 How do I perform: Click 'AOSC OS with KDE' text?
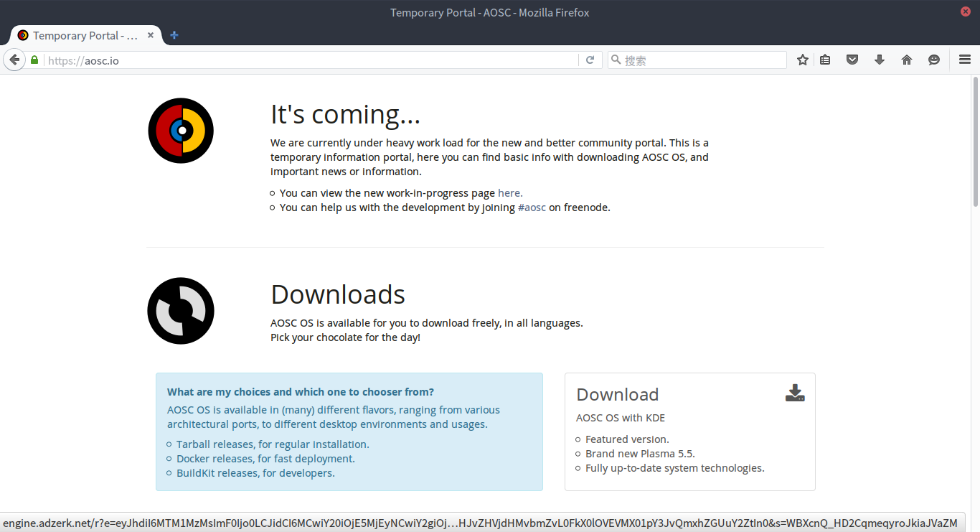point(621,418)
